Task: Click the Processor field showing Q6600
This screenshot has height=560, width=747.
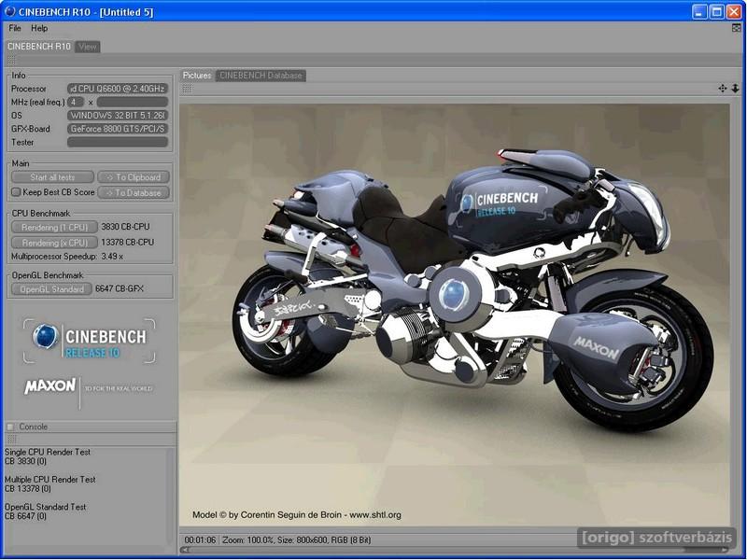Action: point(118,89)
